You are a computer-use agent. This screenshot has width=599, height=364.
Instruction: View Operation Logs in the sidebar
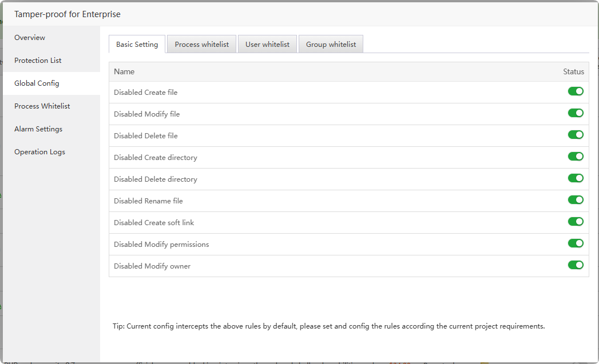[39, 152]
